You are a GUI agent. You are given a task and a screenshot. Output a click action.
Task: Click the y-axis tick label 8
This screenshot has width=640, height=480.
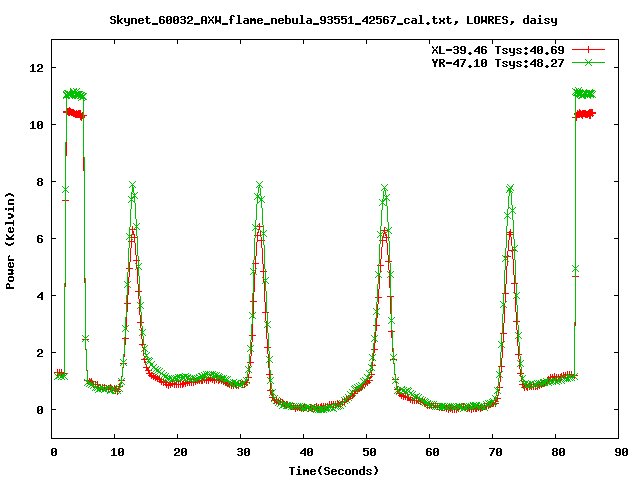pos(40,182)
